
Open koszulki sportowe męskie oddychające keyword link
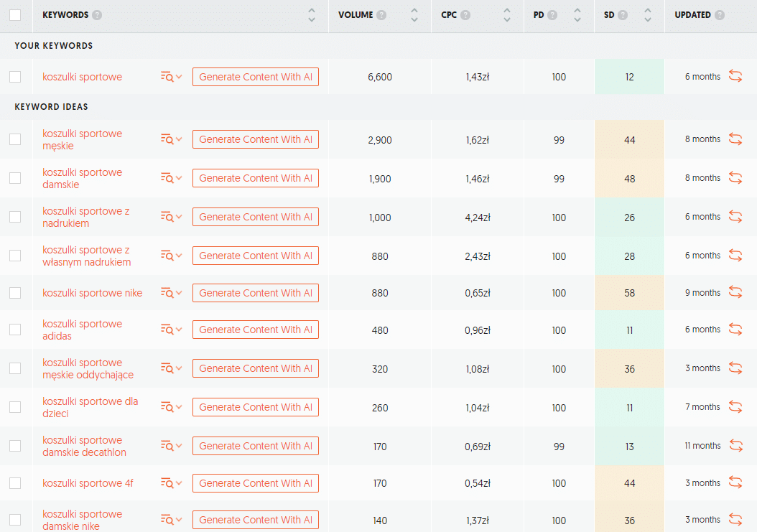point(88,368)
